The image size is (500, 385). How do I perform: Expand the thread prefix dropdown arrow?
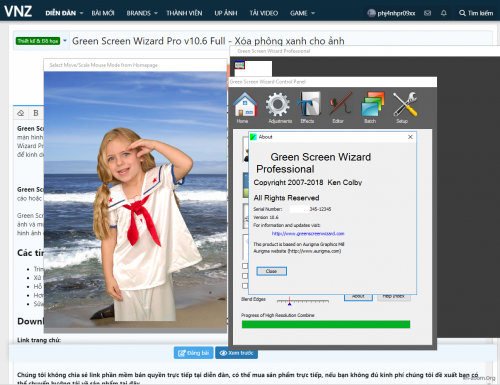point(65,41)
